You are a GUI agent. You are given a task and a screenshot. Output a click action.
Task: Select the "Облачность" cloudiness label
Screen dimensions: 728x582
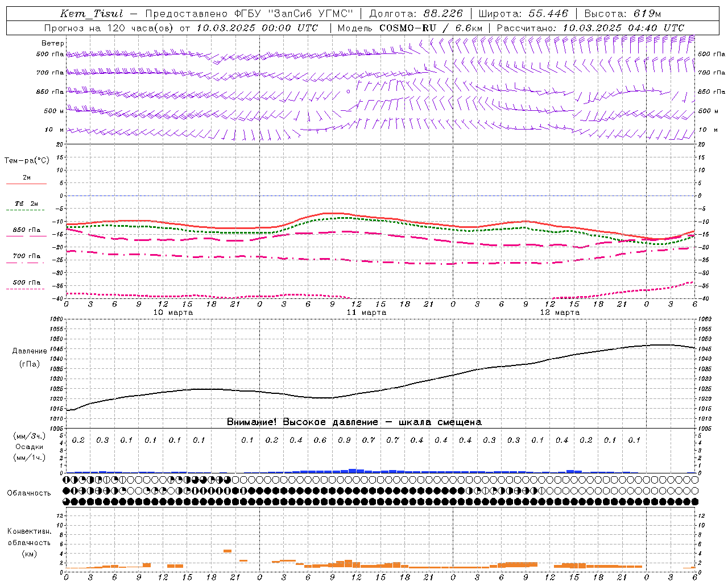point(29,493)
